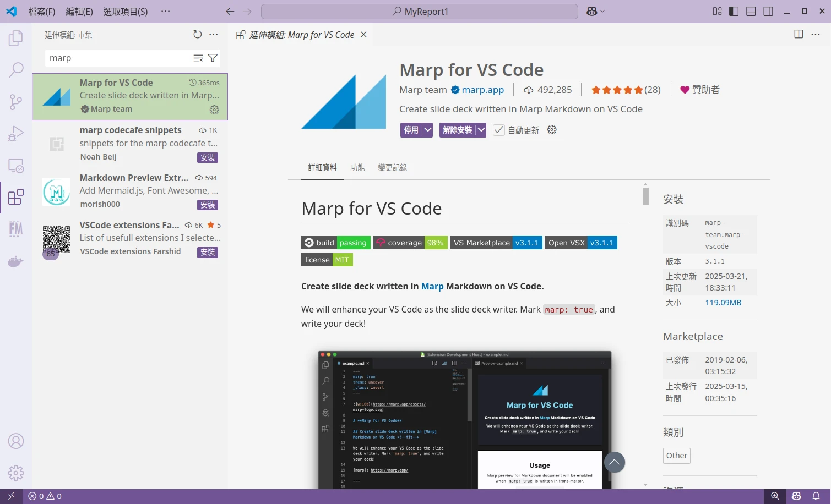Screen dimensions: 831x504
Task: Open the Search view in activity bar
Action: coord(16,70)
